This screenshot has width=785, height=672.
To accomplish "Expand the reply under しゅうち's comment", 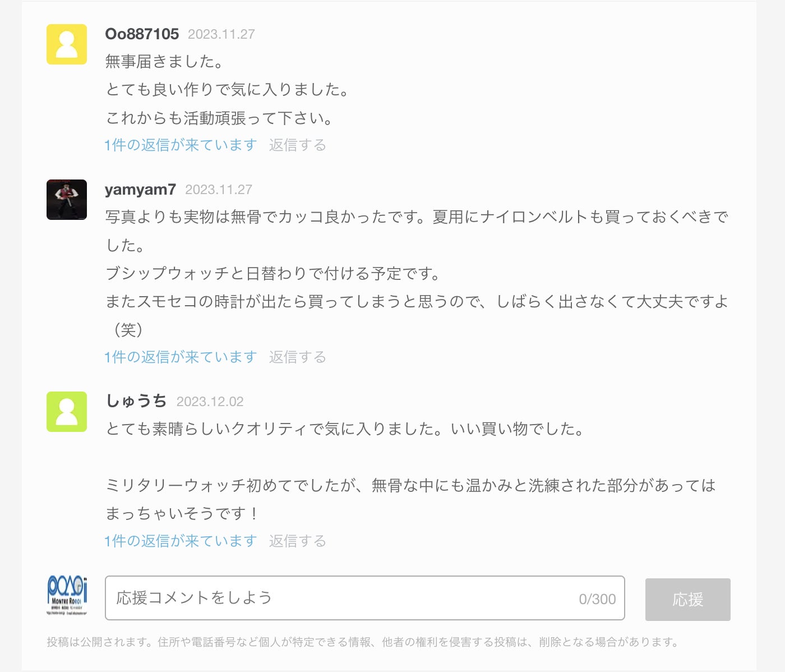I will coord(181,541).
